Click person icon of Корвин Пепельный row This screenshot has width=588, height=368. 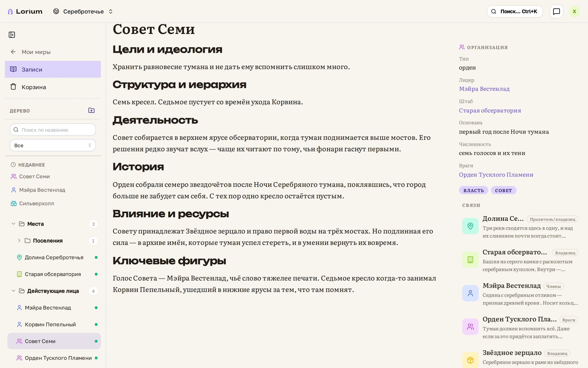[19, 324]
